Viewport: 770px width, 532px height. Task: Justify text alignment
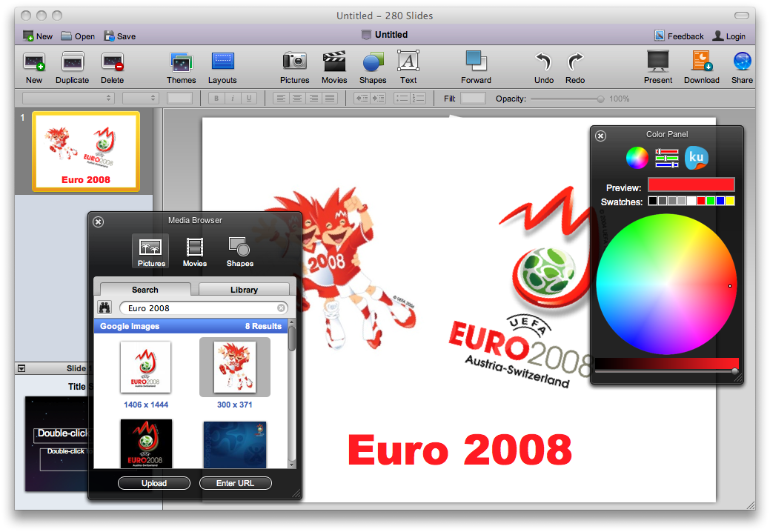tap(330, 99)
